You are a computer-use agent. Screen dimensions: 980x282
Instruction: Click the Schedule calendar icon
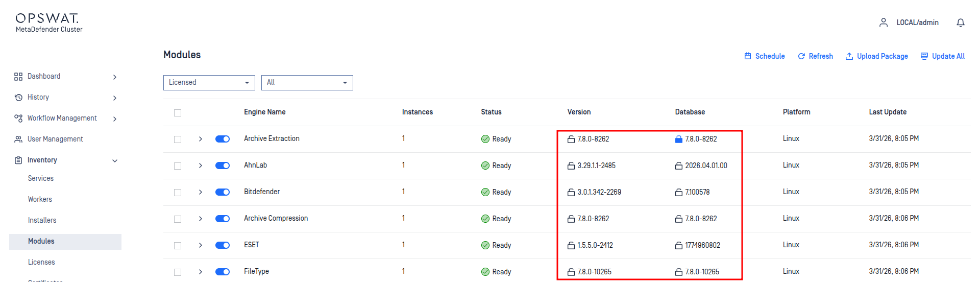748,56
